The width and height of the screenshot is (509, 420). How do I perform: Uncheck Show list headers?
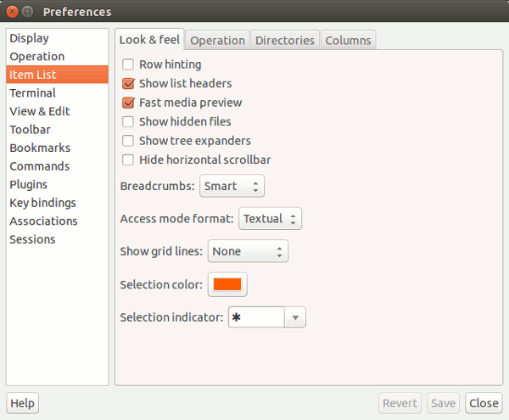coord(128,84)
